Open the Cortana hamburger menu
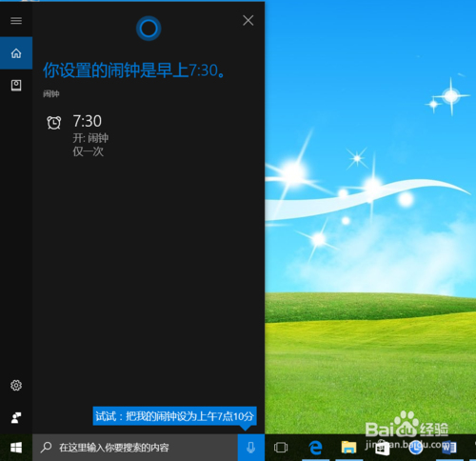The image size is (476, 461). [x=16, y=21]
